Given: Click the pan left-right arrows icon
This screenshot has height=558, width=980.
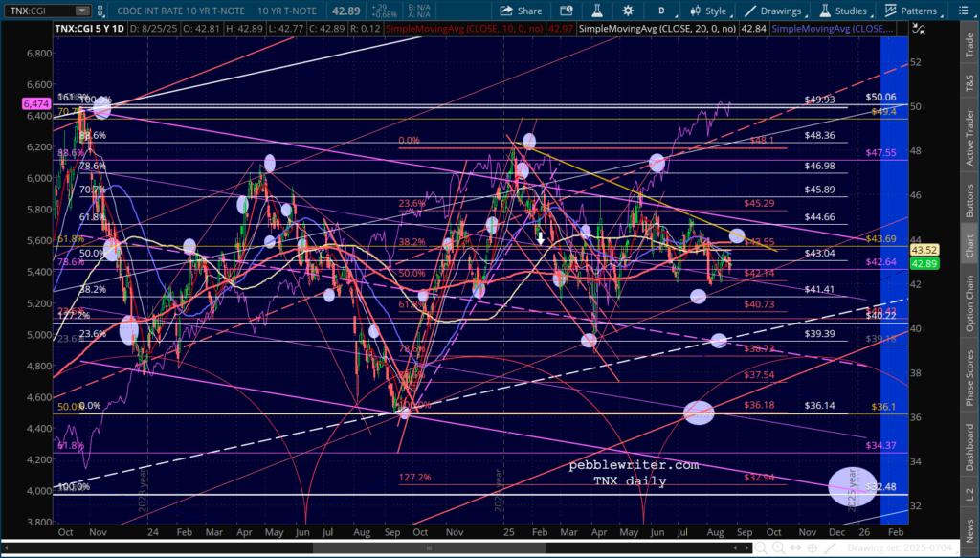Looking at the screenshot, I should [795, 548].
